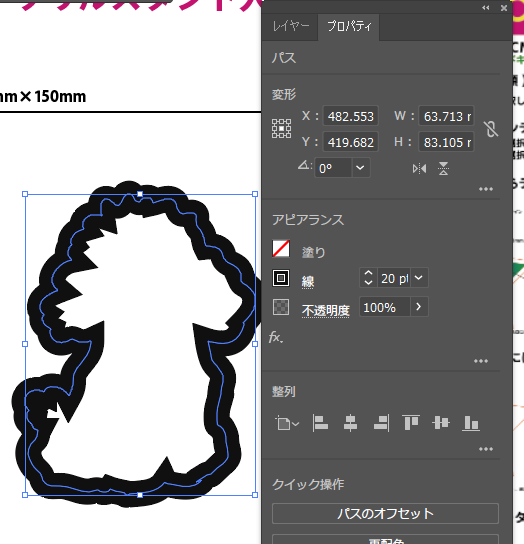Screen dimensions: 524x544
Task: Expand the stroke weight dropdown
Action: coord(419,278)
